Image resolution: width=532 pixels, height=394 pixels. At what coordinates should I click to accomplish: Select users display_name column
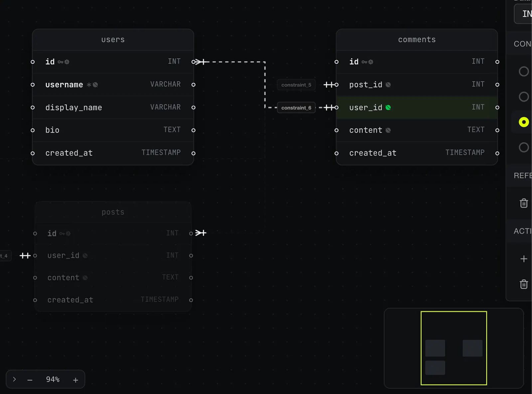pos(113,107)
